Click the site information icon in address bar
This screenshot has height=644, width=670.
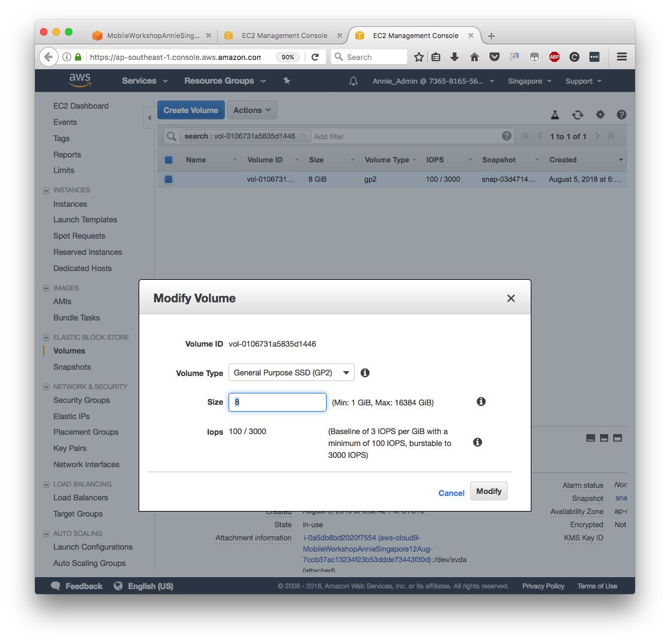coord(67,57)
